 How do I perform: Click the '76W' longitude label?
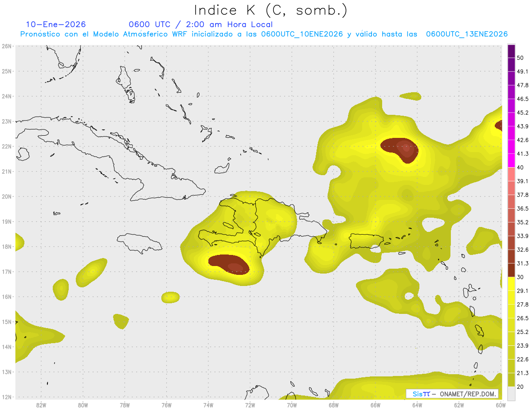(x=167, y=405)
